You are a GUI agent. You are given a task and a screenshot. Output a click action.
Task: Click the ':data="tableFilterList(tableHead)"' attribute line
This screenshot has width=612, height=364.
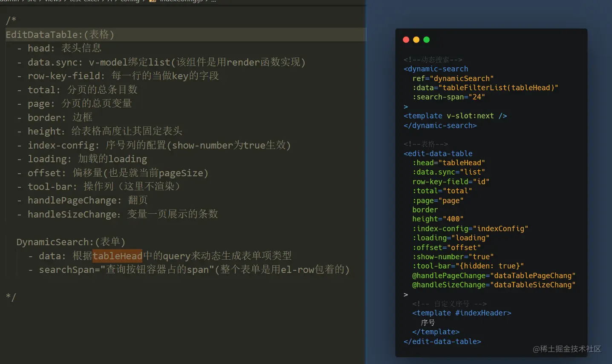tap(485, 88)
